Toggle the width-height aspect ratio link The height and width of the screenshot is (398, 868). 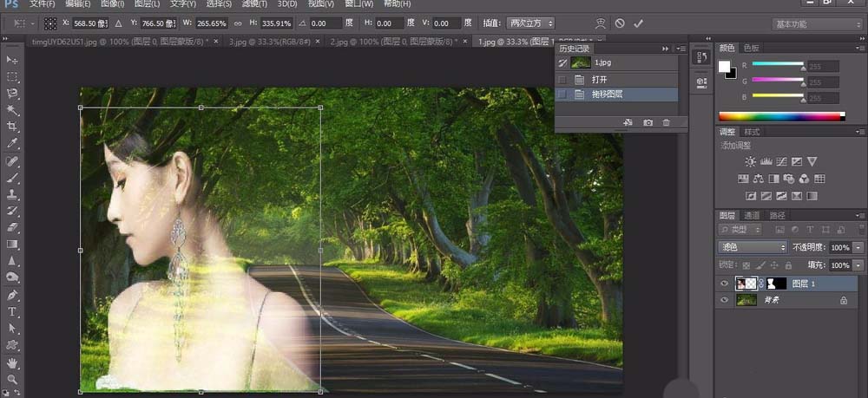pos(238,23)
